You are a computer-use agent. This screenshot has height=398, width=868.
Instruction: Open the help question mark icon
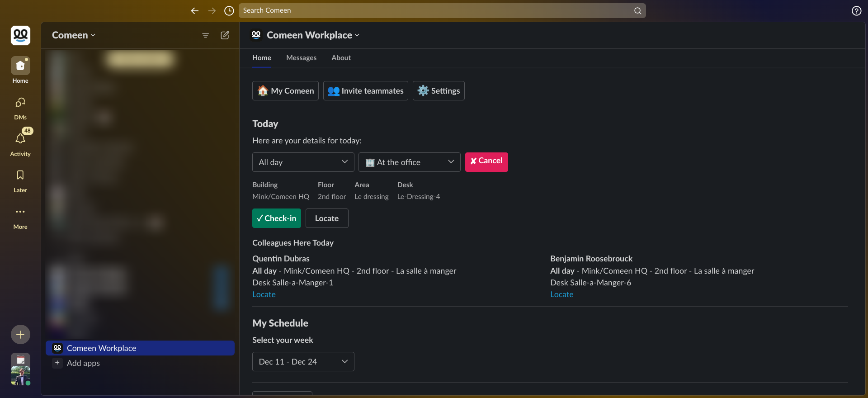pyautogui.click(x=856, y=11)
